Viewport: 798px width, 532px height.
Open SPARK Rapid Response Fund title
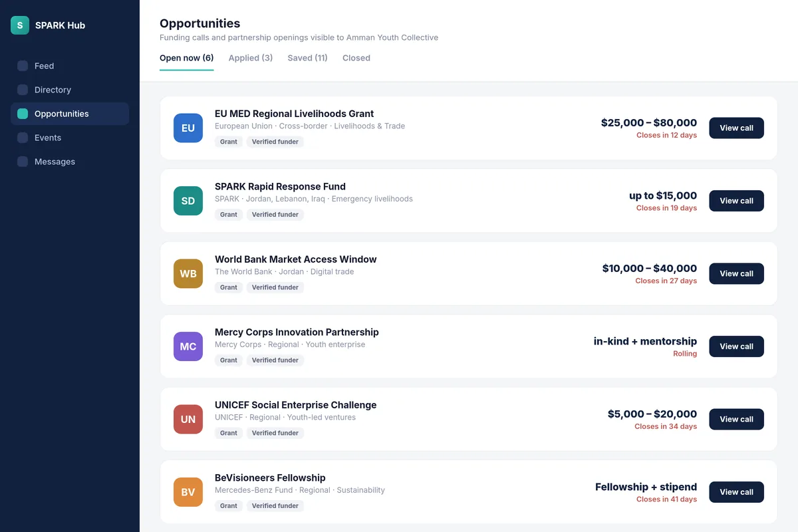280,186
